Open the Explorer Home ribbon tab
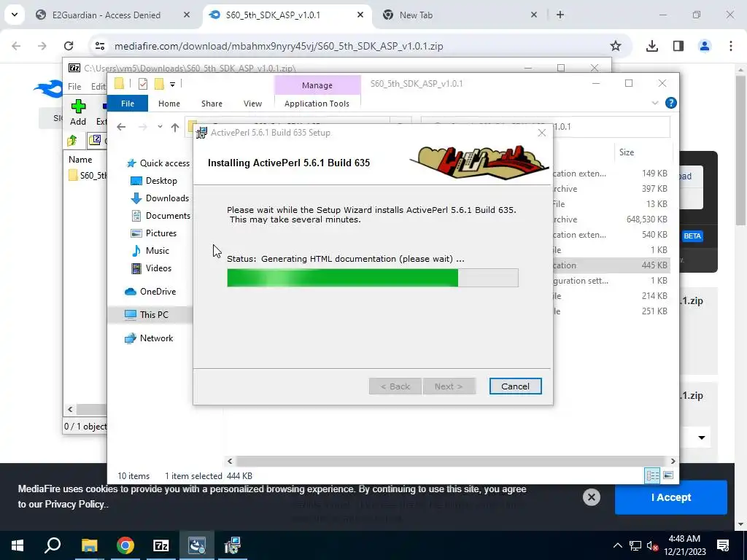The image size is (747, 560). coord(169,104)
